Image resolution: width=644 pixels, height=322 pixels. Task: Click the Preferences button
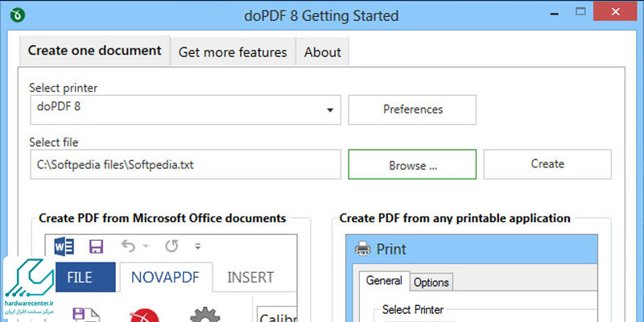click(x=412, y=109)
